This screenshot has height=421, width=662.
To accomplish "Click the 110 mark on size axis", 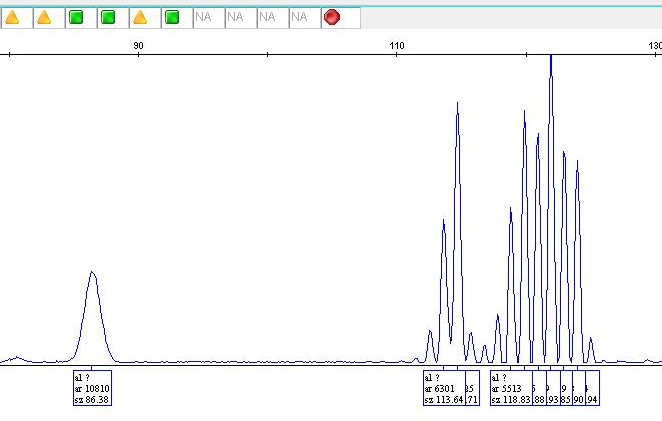I will tap(396, 45).
